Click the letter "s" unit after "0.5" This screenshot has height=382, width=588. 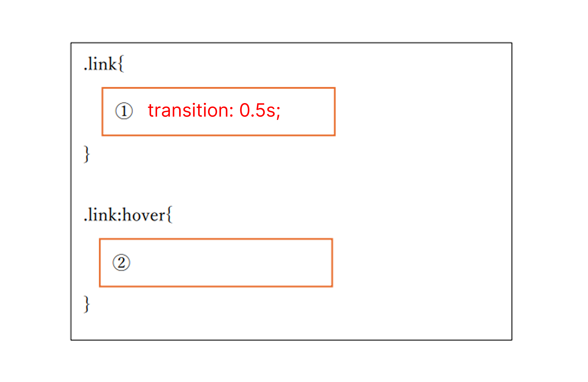(271, 112)
